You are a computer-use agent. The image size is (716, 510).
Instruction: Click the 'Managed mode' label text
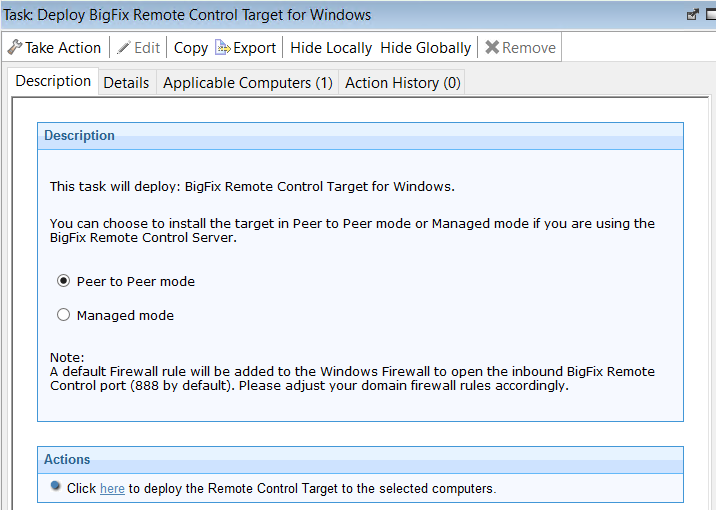tap(125, 315)
